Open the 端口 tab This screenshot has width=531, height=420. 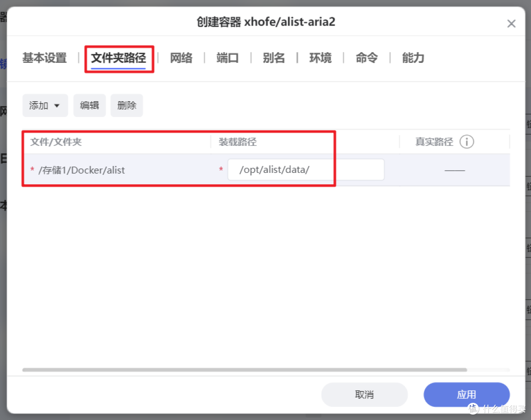pos(227,58)
